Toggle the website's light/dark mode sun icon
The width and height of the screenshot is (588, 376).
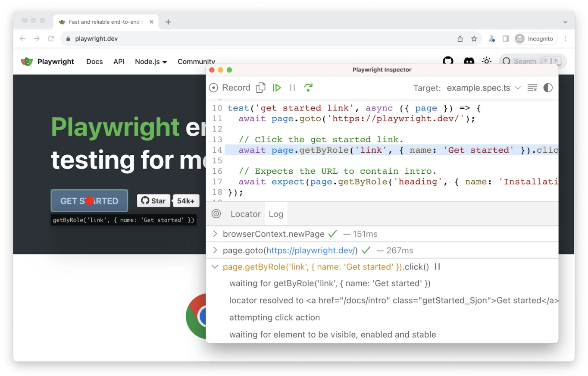[487, 61]
